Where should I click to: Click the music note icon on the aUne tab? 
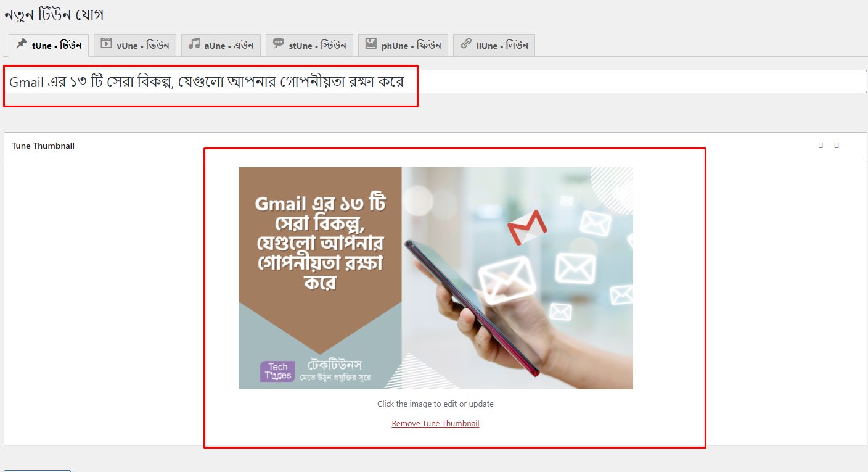click(x=194, y=43)
